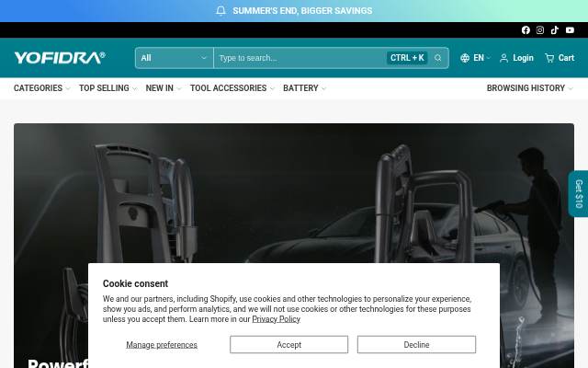
Task: Expand the Battery menu
Action: (304, 88)
